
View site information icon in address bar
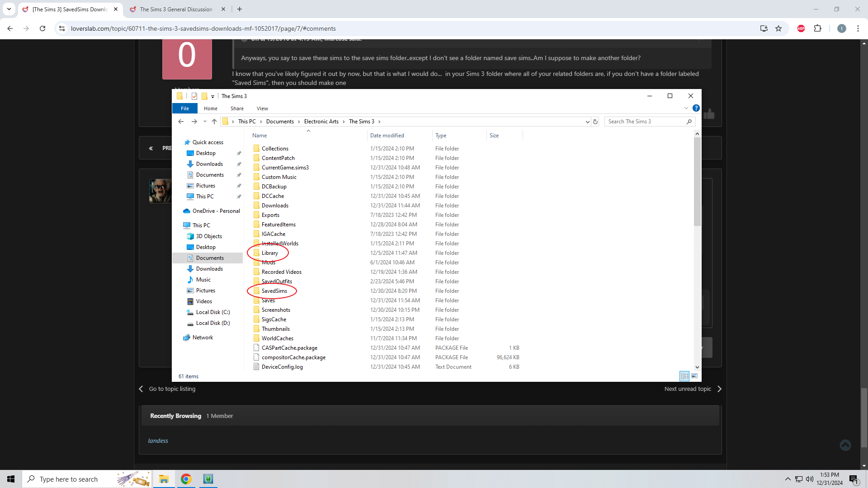[x=62, y=28]
